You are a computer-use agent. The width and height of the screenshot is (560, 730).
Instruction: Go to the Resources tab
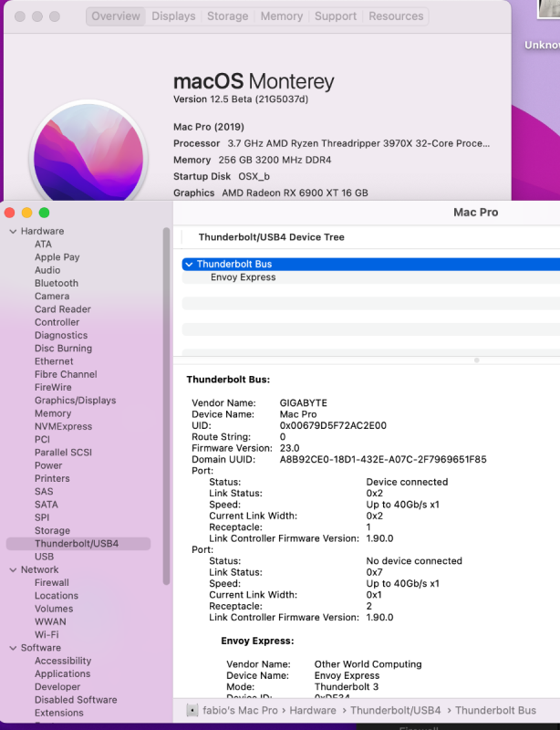396,16
